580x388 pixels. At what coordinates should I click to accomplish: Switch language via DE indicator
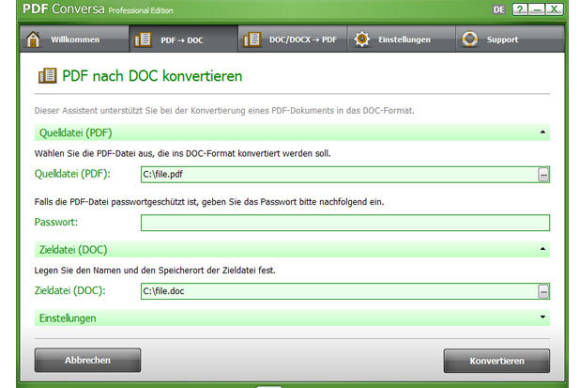pos(498,10)
